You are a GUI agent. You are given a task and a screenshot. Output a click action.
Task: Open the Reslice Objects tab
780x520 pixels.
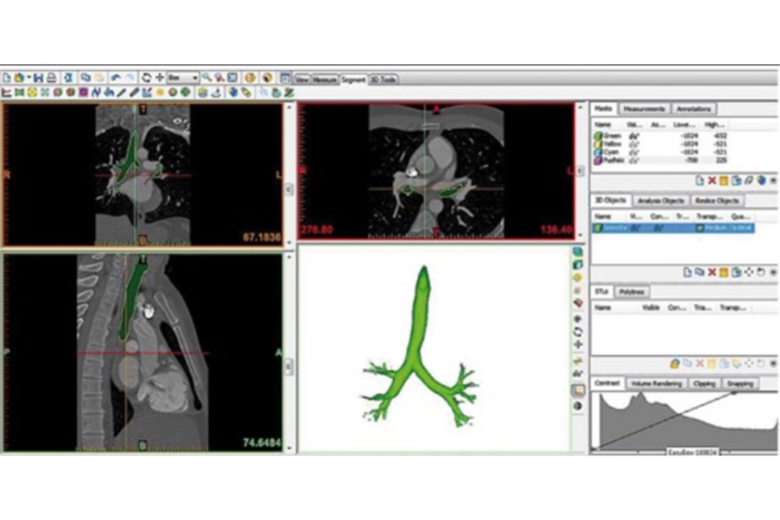click(717, 201)
